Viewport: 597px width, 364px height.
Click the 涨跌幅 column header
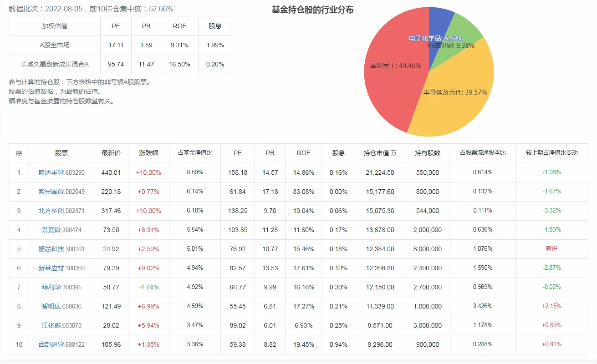click(x=148, y=153)
